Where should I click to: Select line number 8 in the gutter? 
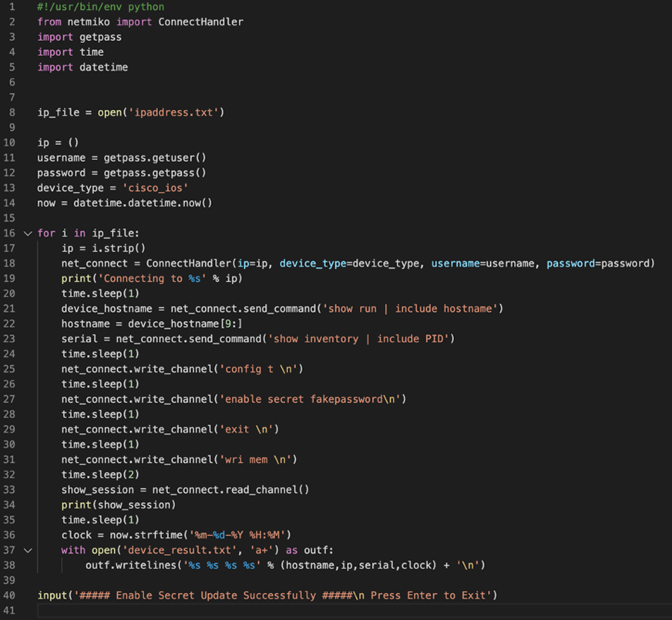[12, 112]
